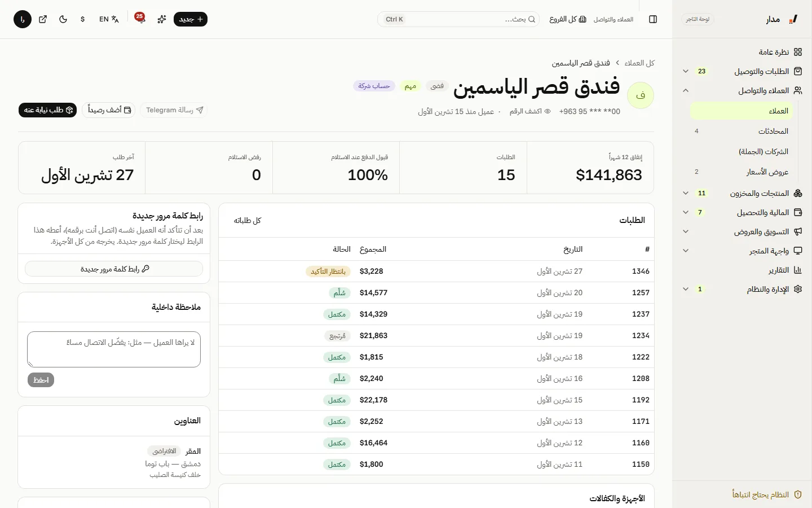Screen dimensions: 812x508
Task: Open كل الفروع branch selector
Action: [x=568, y=19]
